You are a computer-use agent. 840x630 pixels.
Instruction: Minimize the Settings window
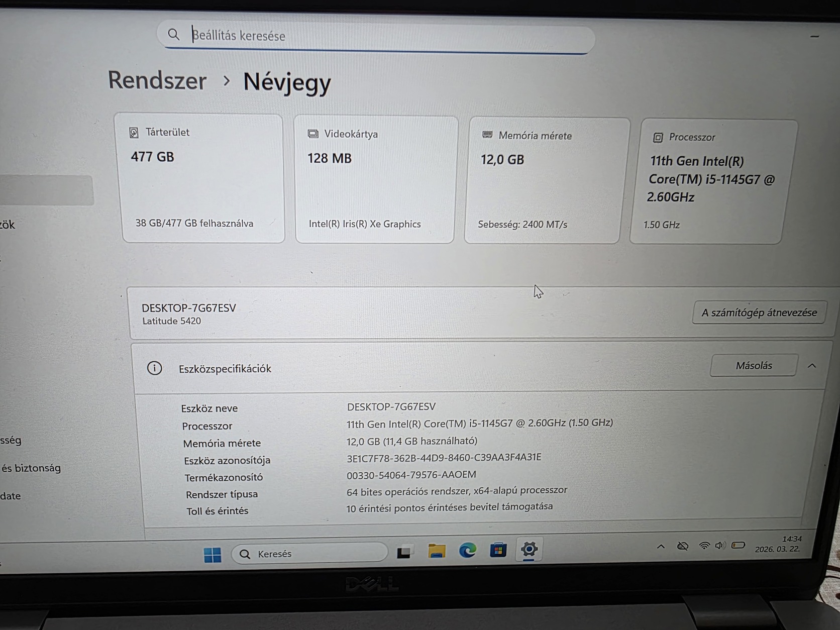pyautogui.click(x=814, y=36)
